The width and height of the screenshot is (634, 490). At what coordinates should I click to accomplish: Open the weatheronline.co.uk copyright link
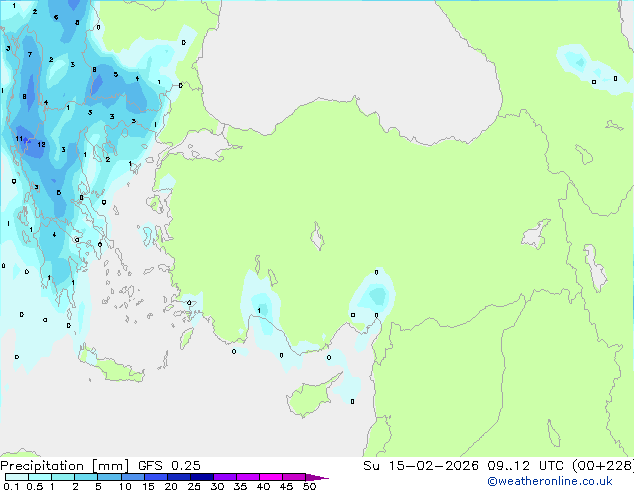(x=549, y=481)
